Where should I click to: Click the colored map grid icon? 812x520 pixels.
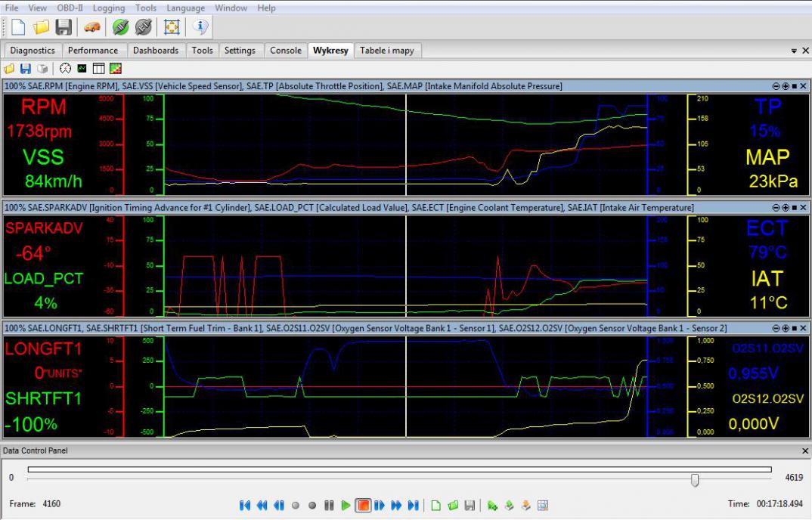tap(115, 69)
